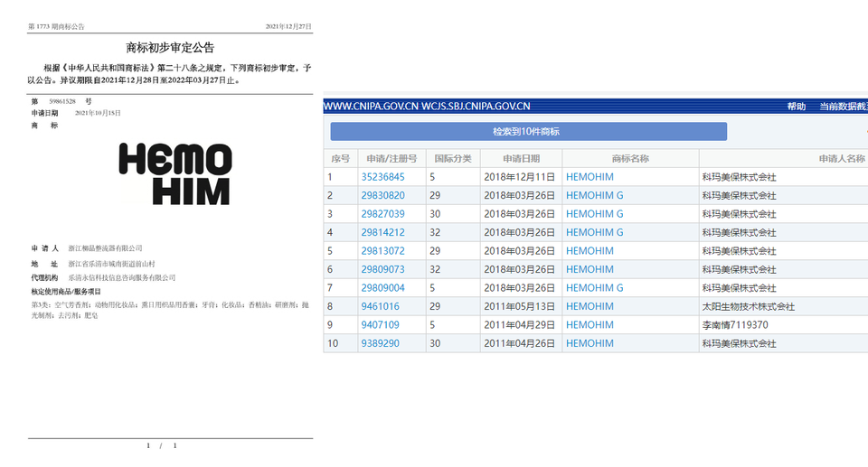Click WWW.CNIPA.GOV.CN in the header bar
Screen dimensions: 868x467
pos(371,107)
